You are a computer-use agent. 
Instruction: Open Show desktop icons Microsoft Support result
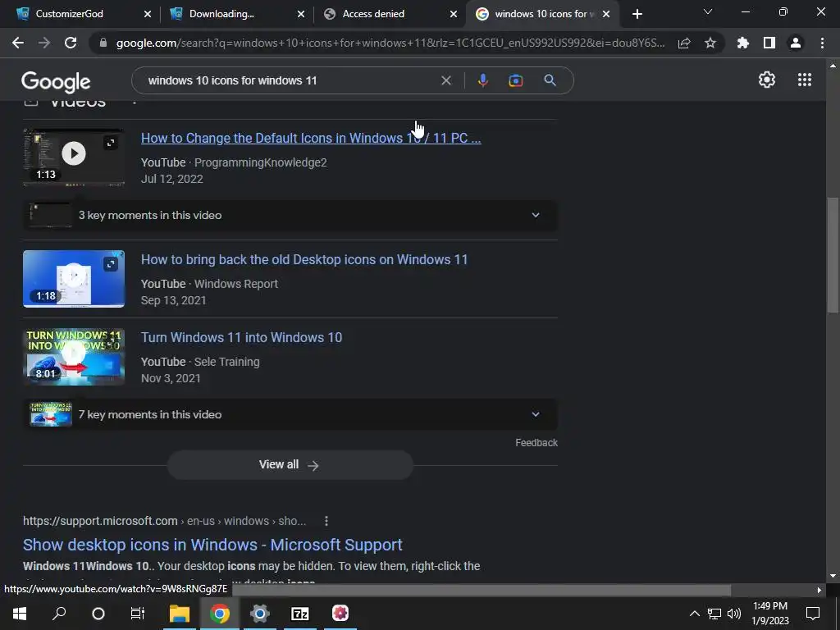212,545
